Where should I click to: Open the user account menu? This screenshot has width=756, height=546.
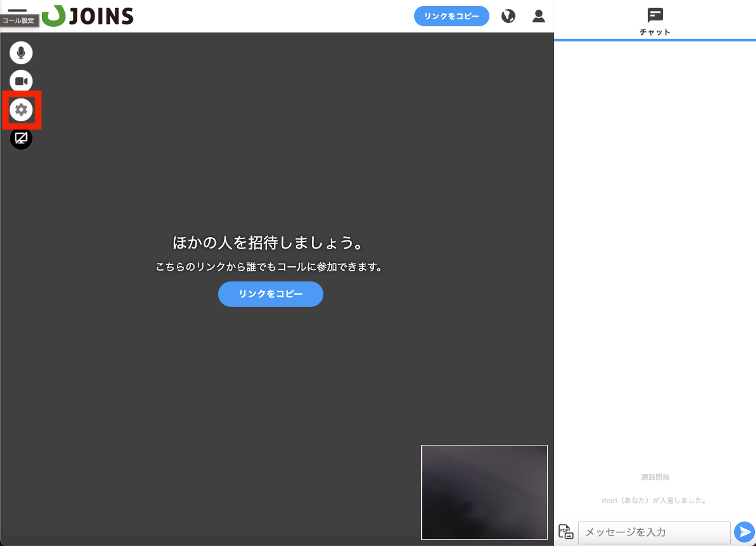(x=538, y=16)
